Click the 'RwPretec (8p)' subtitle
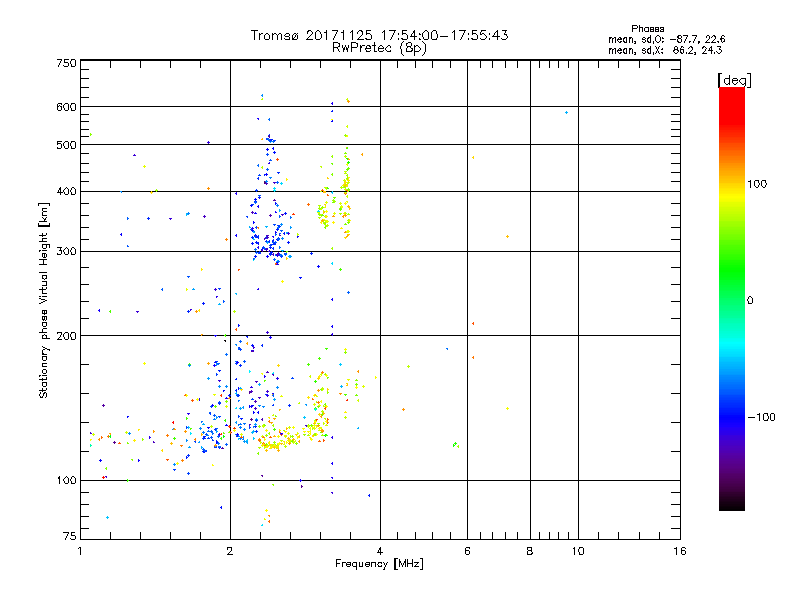 [379, 48]
